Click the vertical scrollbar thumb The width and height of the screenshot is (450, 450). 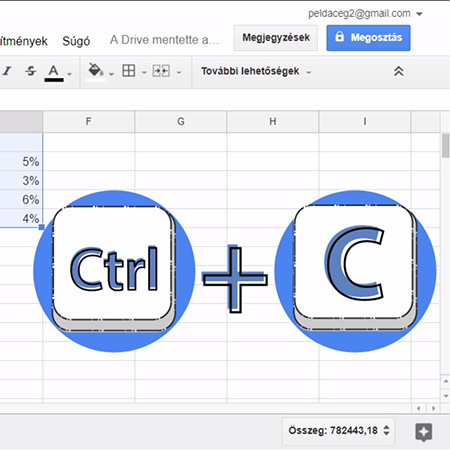pyautogui.click(x=445, y=146)
